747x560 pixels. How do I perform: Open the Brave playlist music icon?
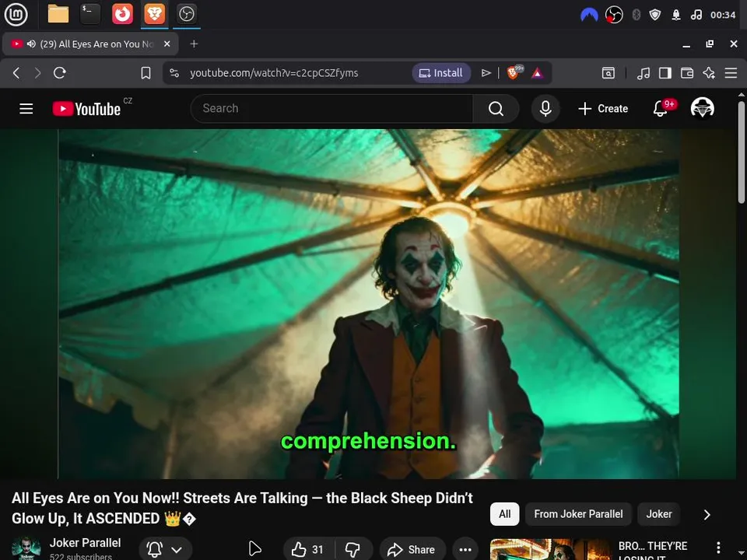[644, 73]
